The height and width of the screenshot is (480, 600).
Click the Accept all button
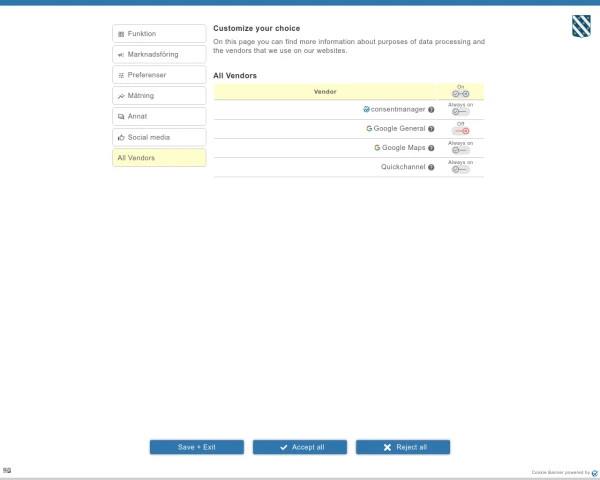tap(300, 447)
